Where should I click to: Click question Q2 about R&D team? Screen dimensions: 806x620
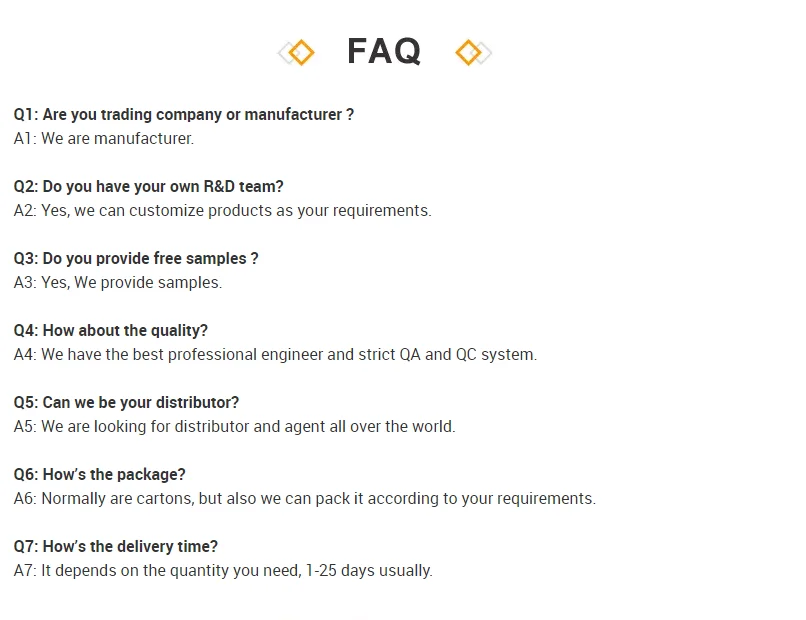click(x=149, y=187)
